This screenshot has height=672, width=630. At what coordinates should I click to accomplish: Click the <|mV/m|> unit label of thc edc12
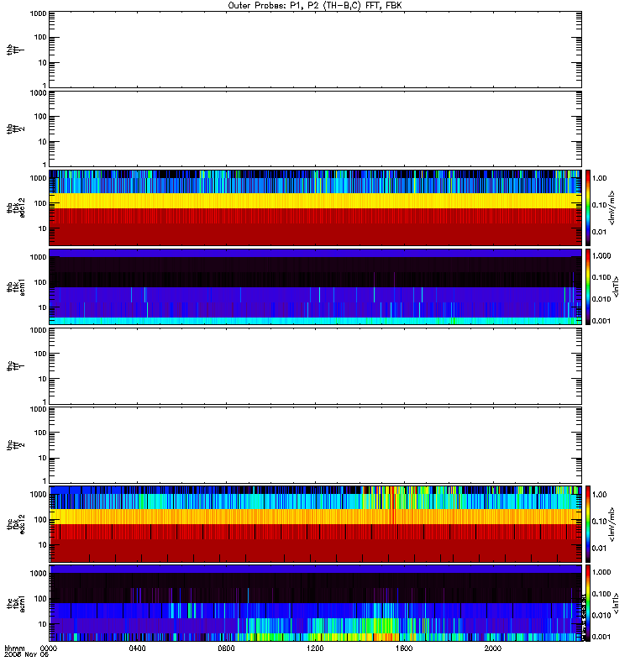coord(612,524)
